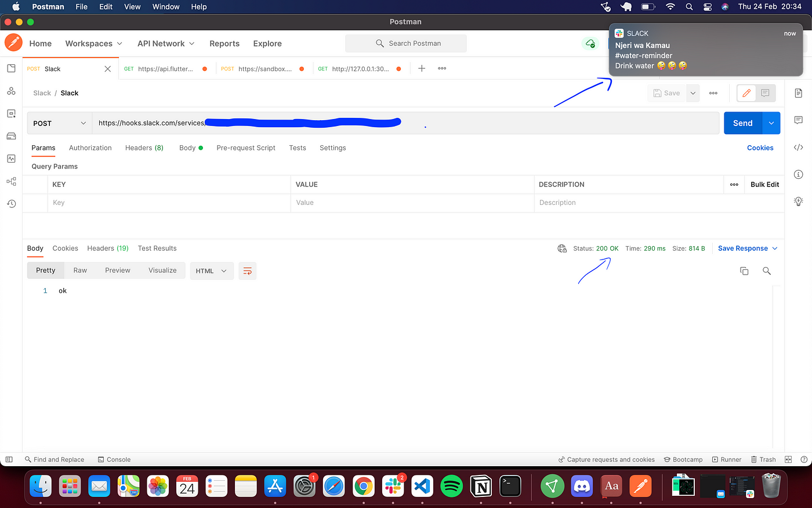The height and width of the screenshot is (508, 812).
Task: Toggle the two-pane view icon in status bar
Action: [788, 459]
